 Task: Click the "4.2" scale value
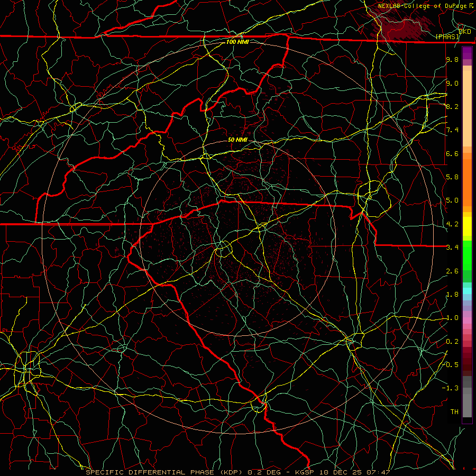tap(452, 224)
